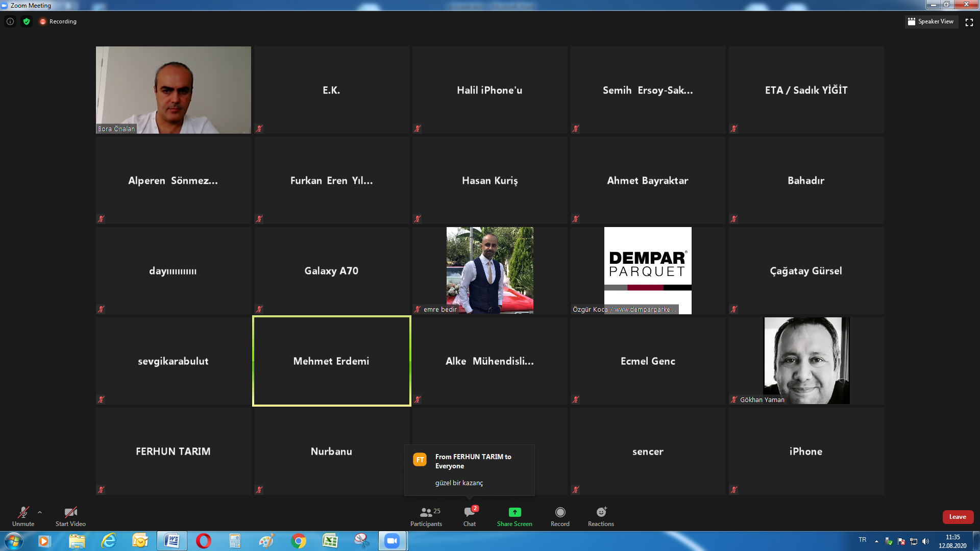Screen dimensions: 980x551
Task: Expand the audio options arrow beside Unmute
Action: pos(40,512)
